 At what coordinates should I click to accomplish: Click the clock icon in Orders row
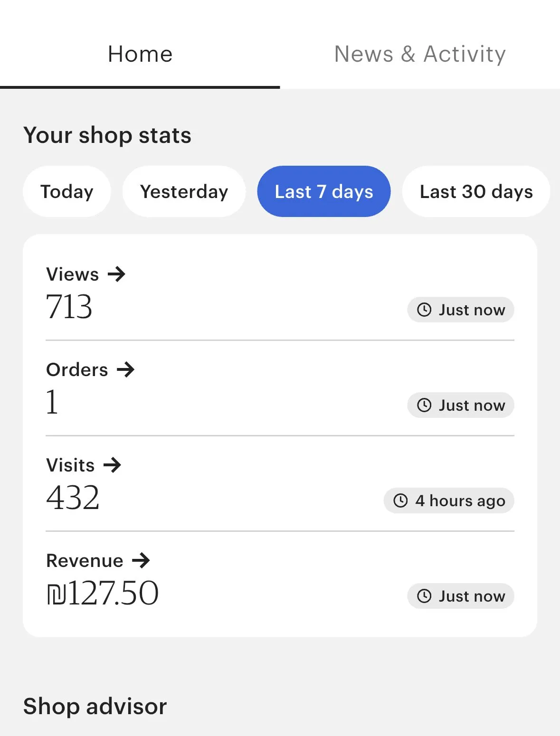[x=424, y=405]
